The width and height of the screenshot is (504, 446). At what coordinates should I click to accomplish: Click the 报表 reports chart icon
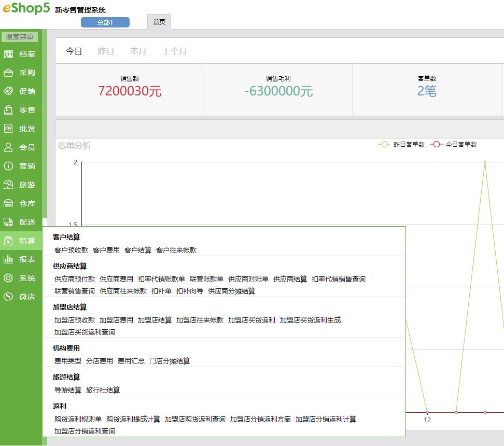click(x=8, y=259)
